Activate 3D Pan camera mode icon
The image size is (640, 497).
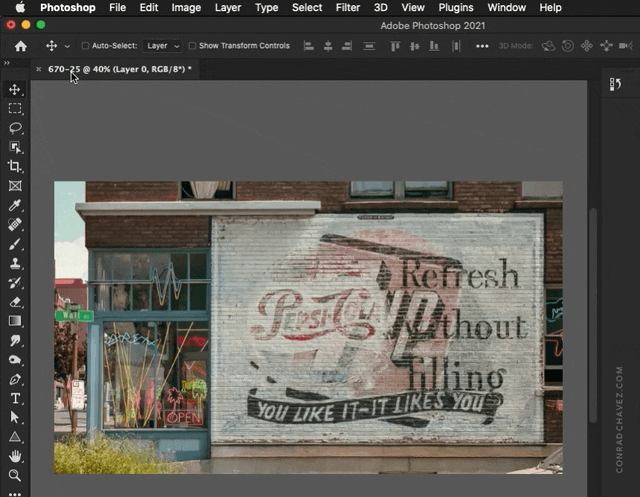click(587, 46)
